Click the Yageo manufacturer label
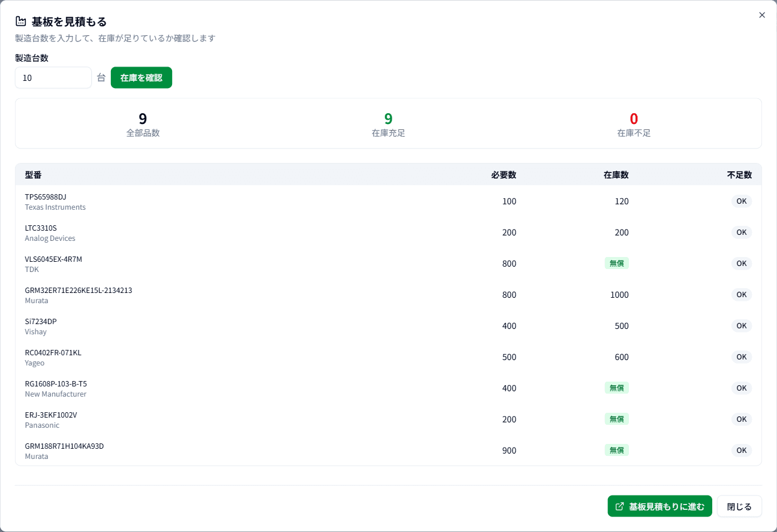 34,363
